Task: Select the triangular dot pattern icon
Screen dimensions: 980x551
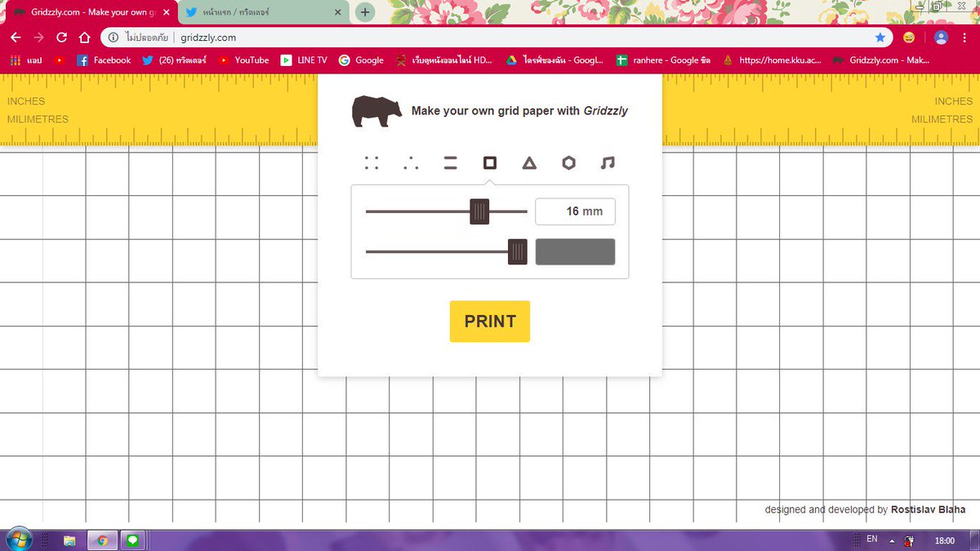Action: tap(411, 163)
